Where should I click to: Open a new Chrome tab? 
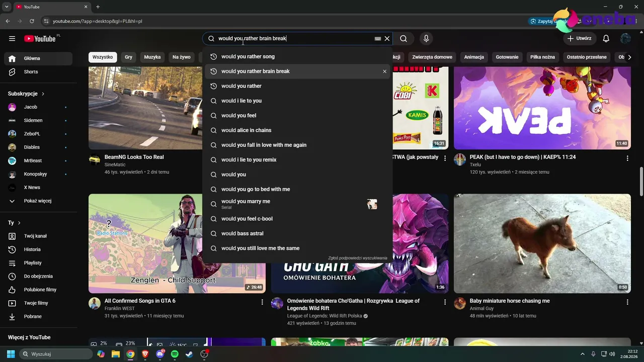point(98,7)
